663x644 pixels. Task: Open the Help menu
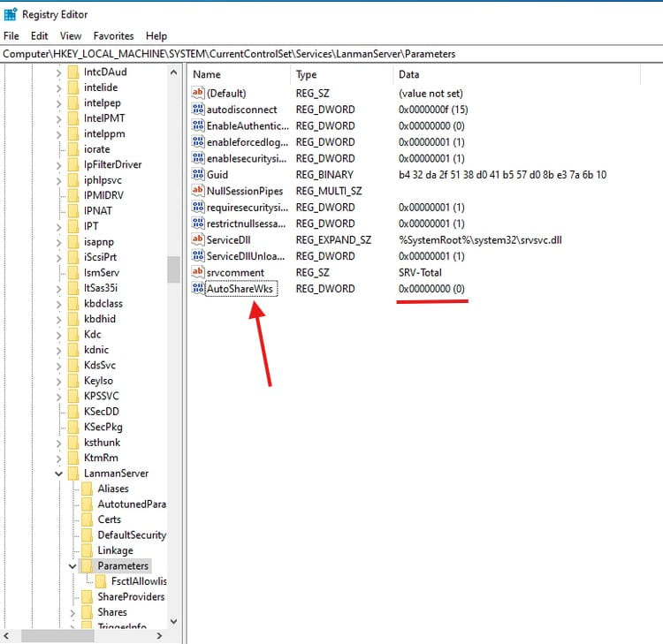point(156,36)
